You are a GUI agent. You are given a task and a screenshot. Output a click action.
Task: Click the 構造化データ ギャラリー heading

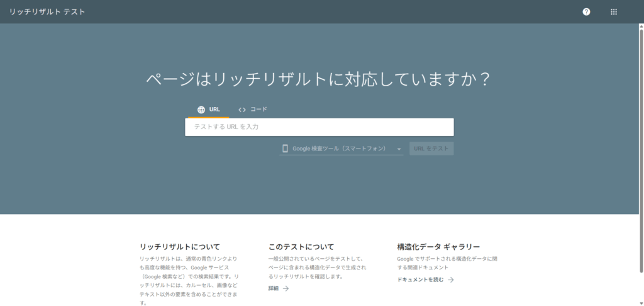point(438,247)
